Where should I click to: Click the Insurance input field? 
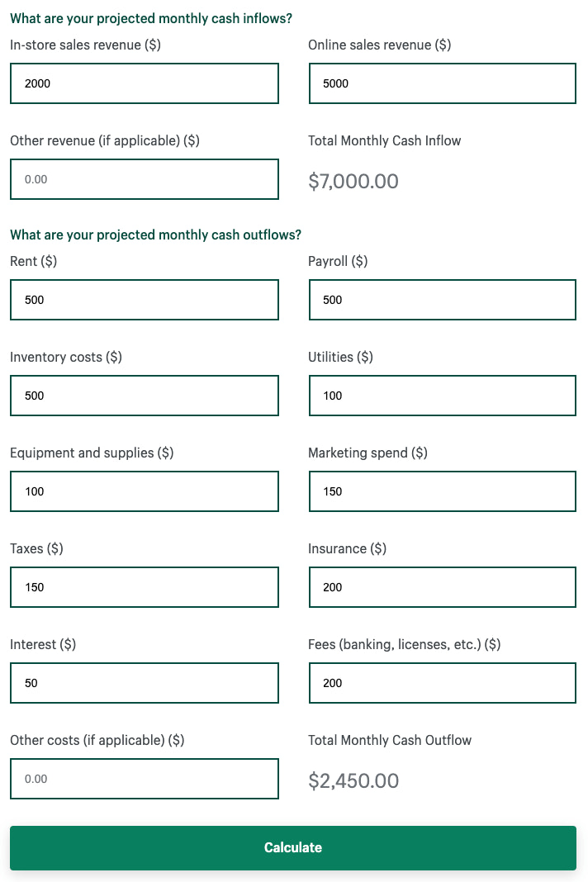point(442,587)
